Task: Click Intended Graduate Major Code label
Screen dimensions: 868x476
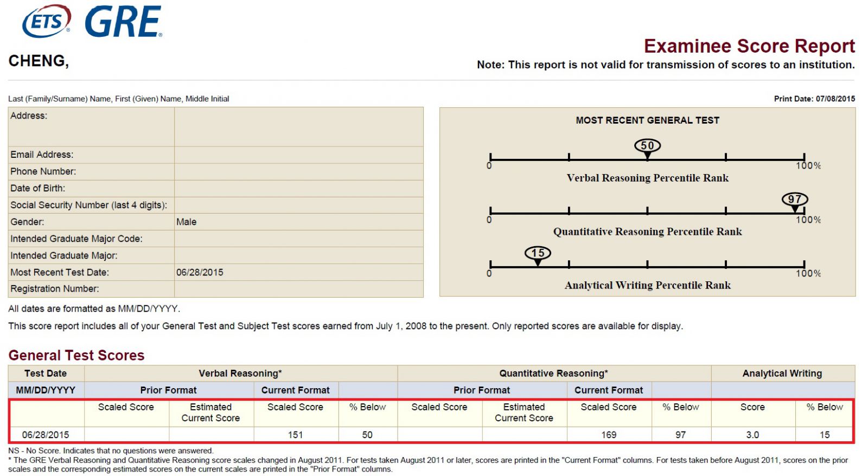Action: point(76,239)
